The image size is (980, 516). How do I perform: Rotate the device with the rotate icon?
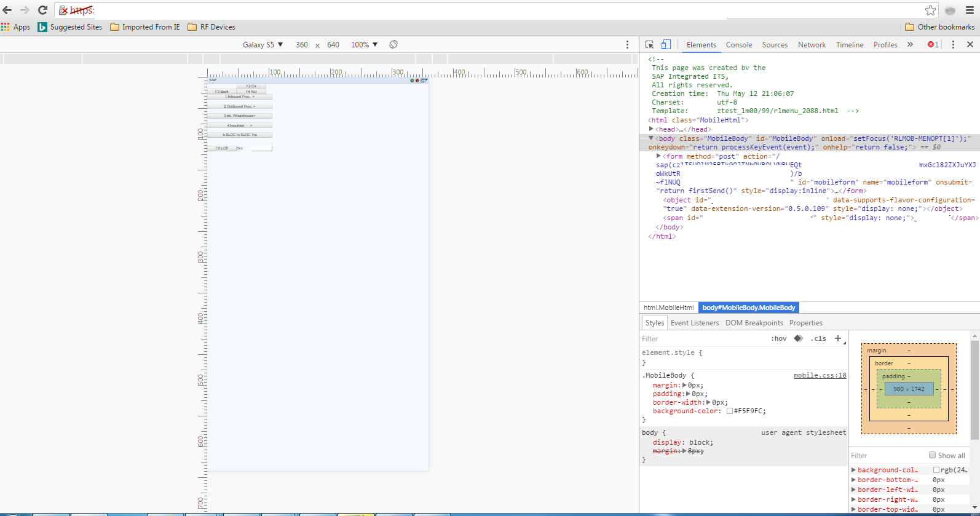coord(393,44)
